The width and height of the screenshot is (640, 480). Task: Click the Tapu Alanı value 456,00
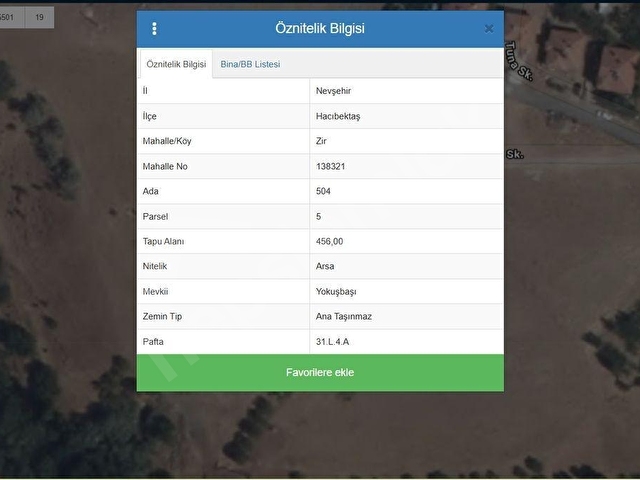point(329,241)
